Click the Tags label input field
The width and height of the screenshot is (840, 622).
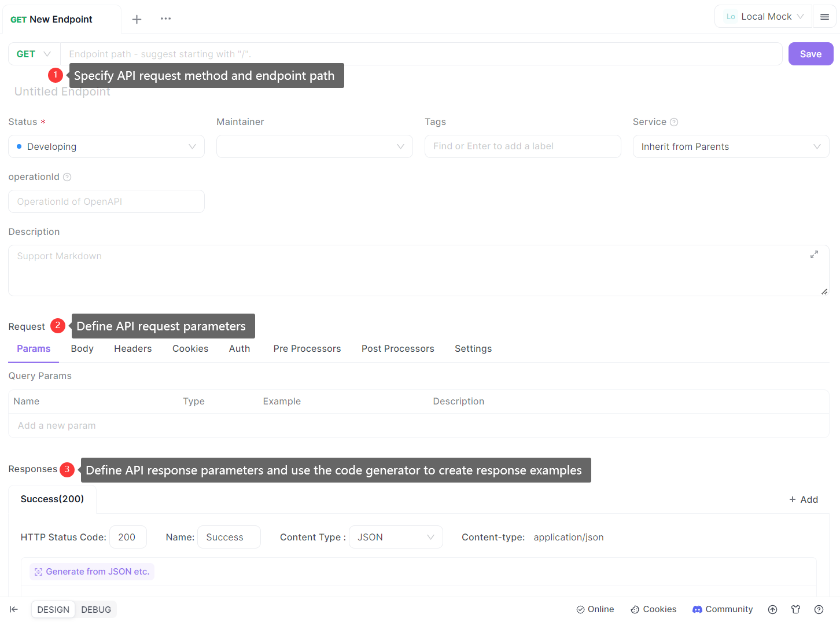pyautogui.click(x=523, y=146)
